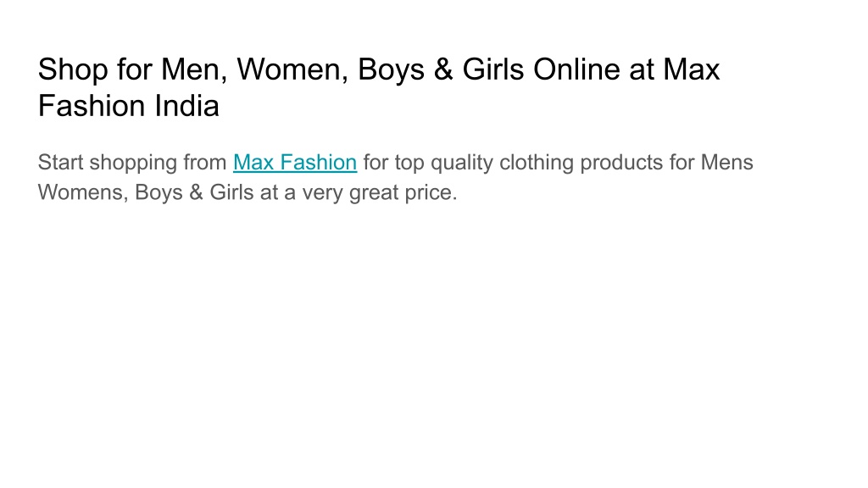The image size is (868, 488).
Task: Open the Max Fashion hyperlink
Action: pos(294,163)
